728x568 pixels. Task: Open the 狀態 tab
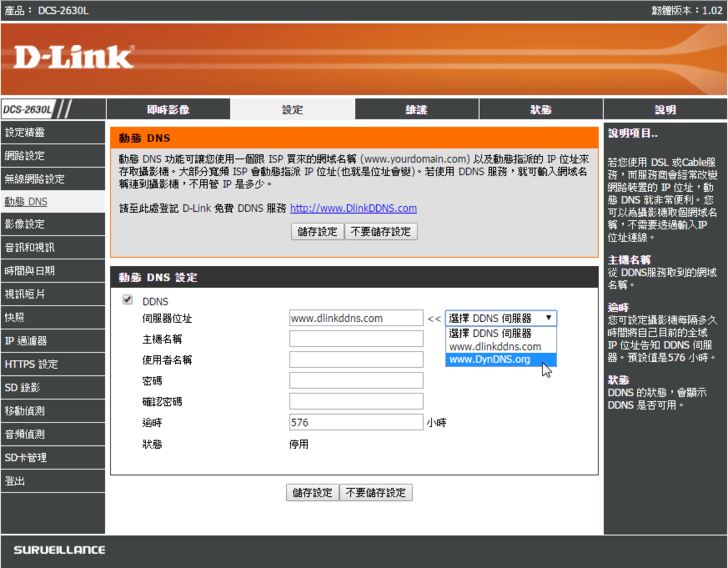click(x=540, y=110)
